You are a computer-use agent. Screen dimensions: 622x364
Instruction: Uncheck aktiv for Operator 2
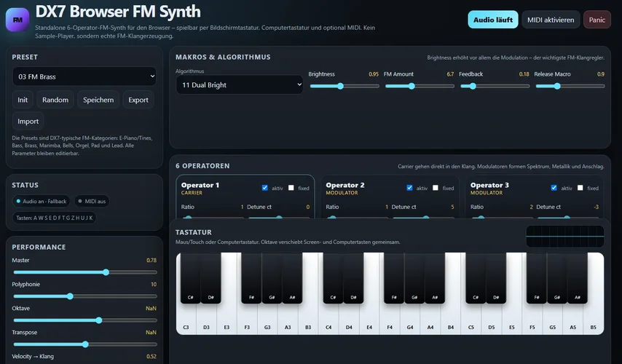coord(409,188)
